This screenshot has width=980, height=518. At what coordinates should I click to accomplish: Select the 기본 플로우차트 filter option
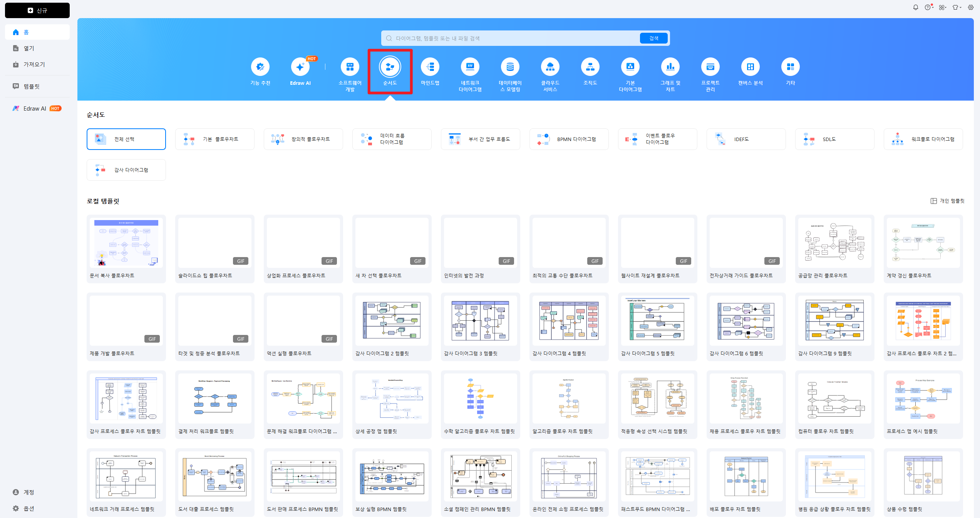pyautogui.click(x=214, y=139)
